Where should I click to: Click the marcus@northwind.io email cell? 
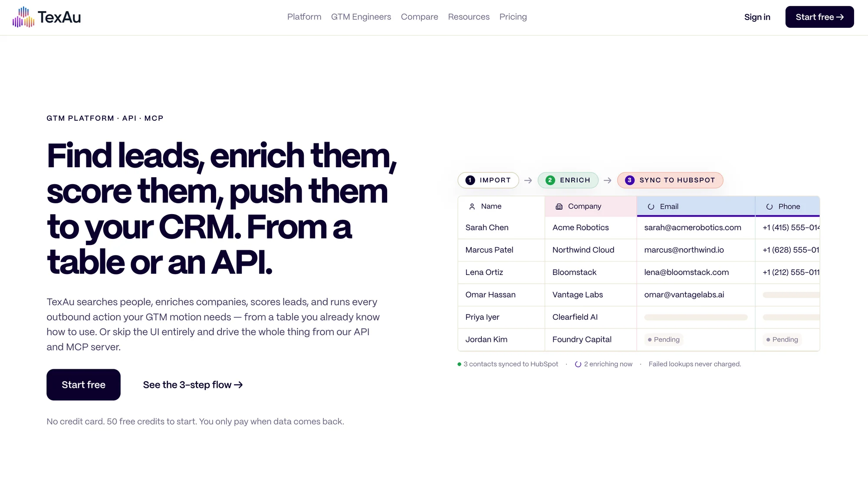coord(696,250)
